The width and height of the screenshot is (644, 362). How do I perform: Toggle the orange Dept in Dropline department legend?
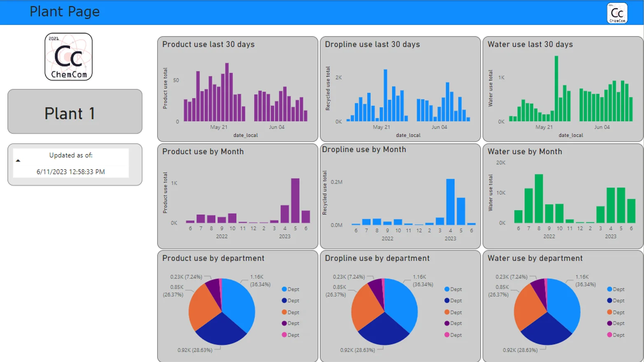click(x=453, y=312)
